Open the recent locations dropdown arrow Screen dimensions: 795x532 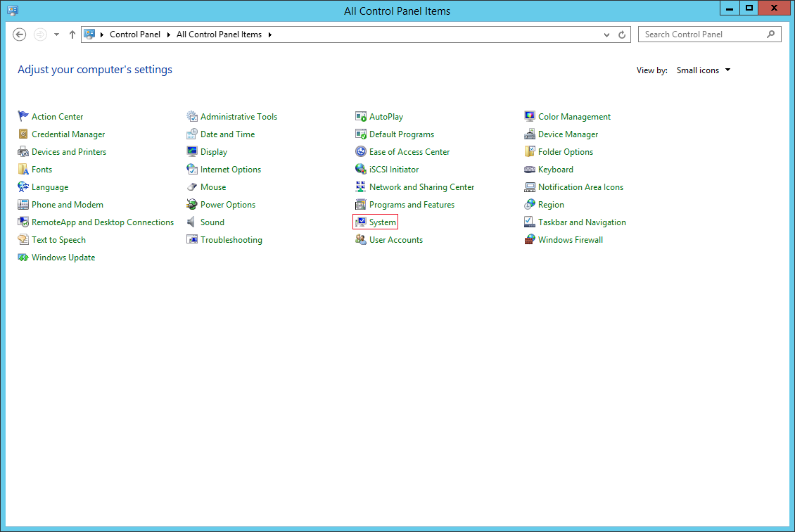point(56,34)
